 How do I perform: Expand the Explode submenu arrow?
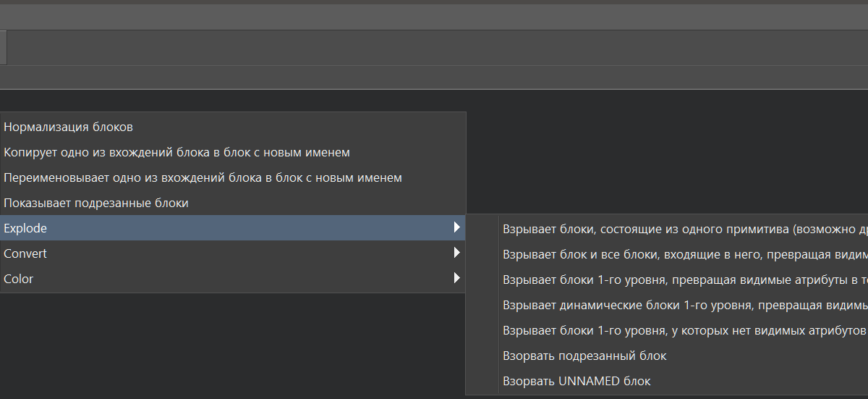456,227
